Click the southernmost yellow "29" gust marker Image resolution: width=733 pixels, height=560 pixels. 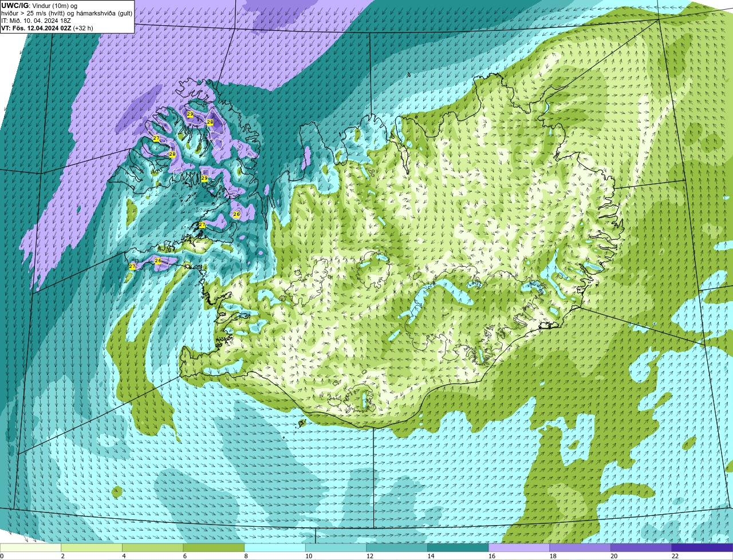[204, 179]
